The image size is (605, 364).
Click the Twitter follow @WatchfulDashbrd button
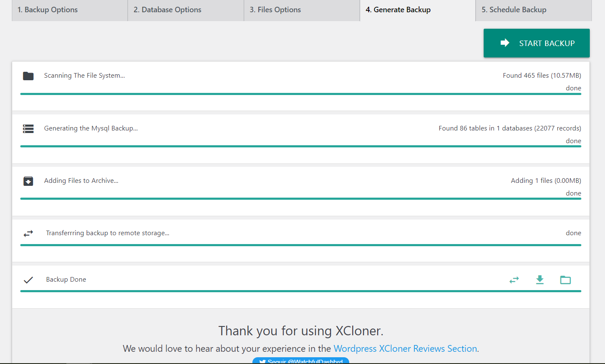(x=301, y=361)
